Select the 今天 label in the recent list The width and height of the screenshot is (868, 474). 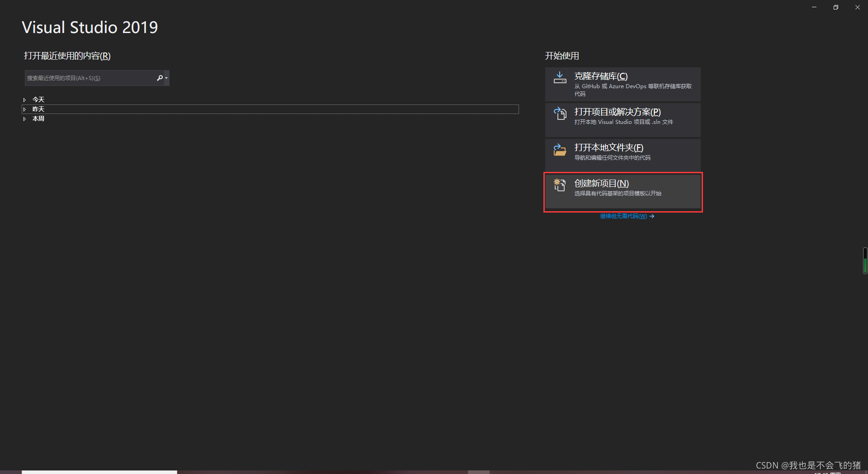[38, 100]
